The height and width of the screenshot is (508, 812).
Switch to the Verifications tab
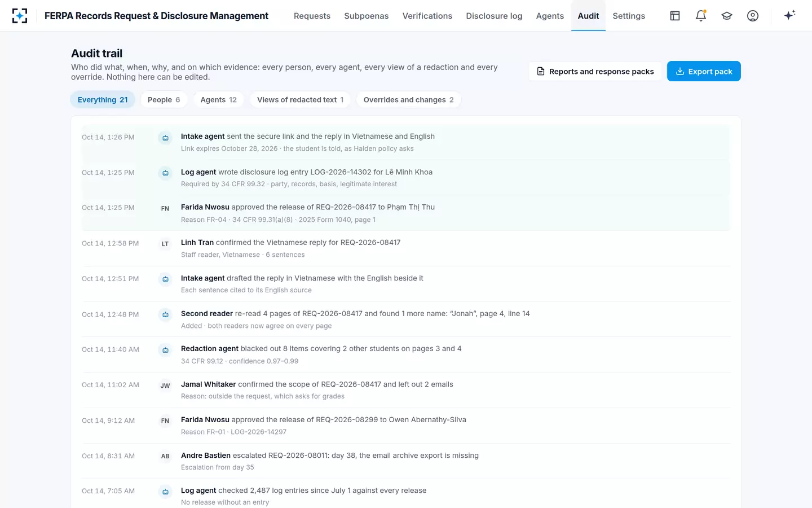coord(427,16)
